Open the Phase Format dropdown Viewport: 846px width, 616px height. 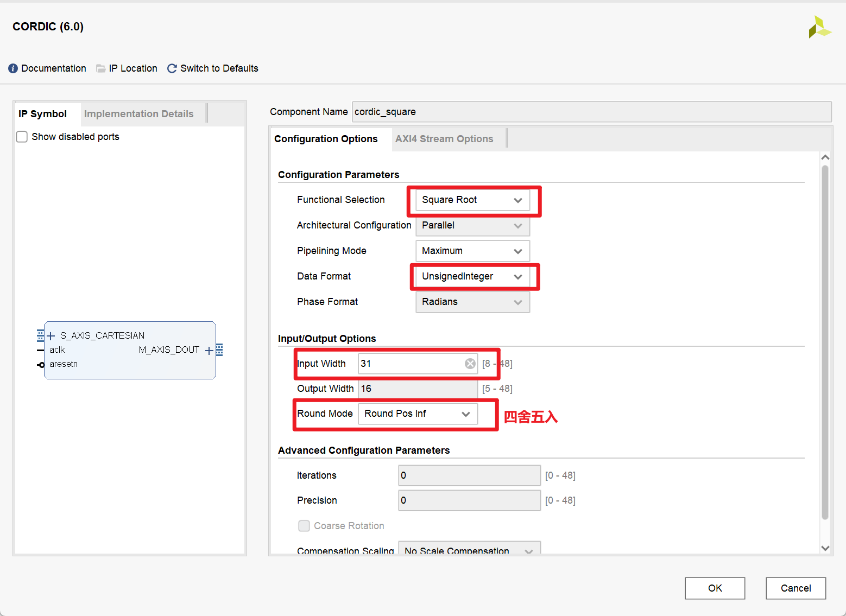pos(472,302)
